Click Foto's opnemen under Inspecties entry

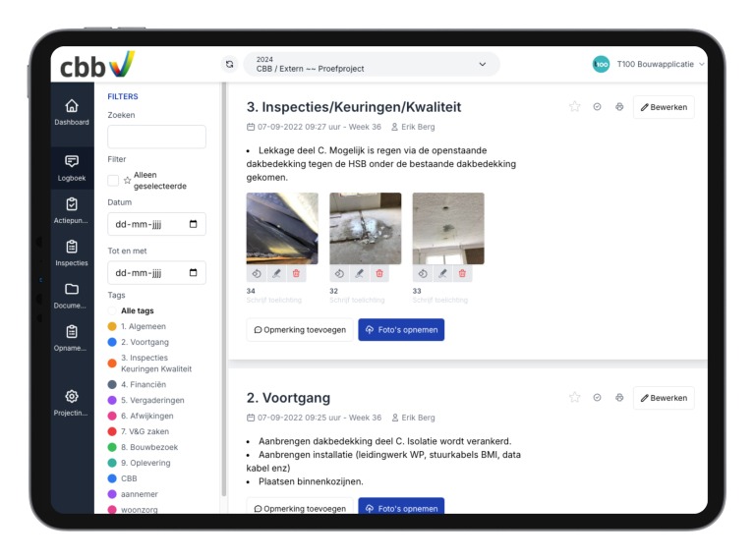click(x=401, y=329)
